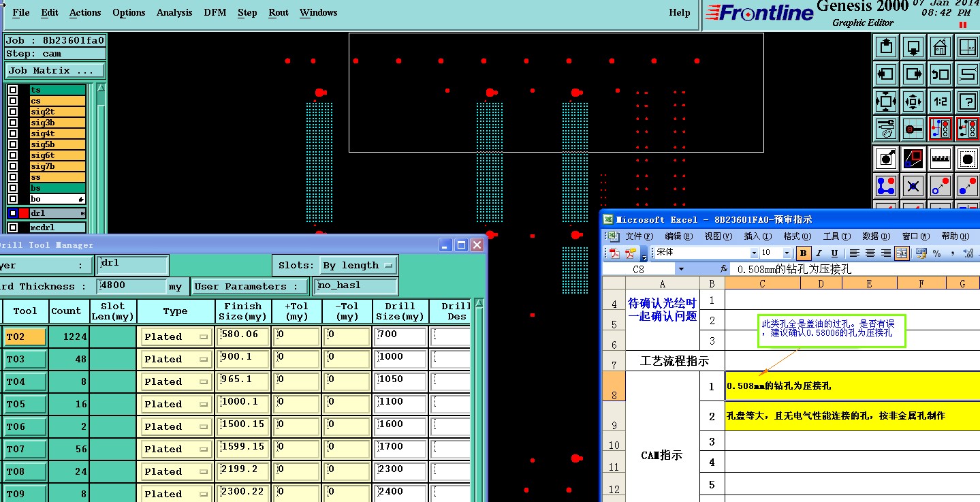Click the pan up view icon

pos(886,46)
